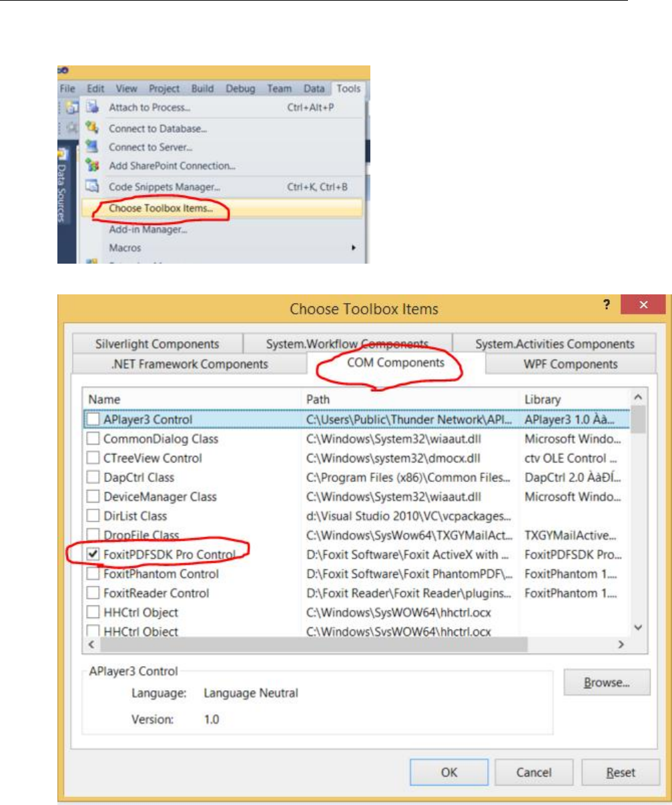This screenshot has height=805, width=672.
Task: Open the Team menu
Action: pos(280,88)
